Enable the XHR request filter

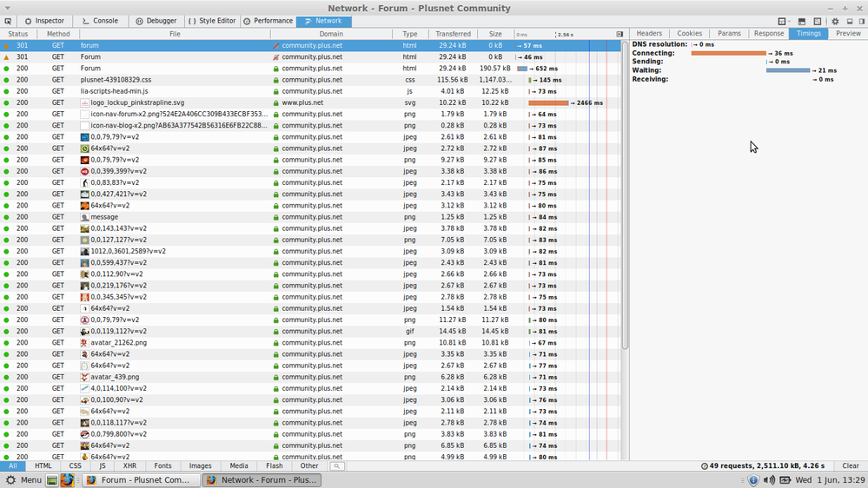coord(129,466)
